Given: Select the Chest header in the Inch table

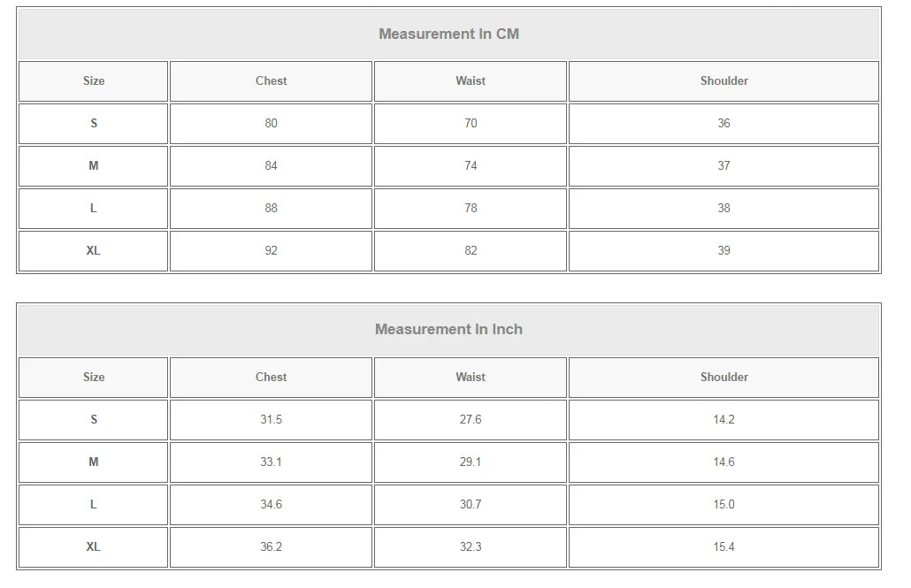Looking at the screenshot, I should [x=271, y=378].
